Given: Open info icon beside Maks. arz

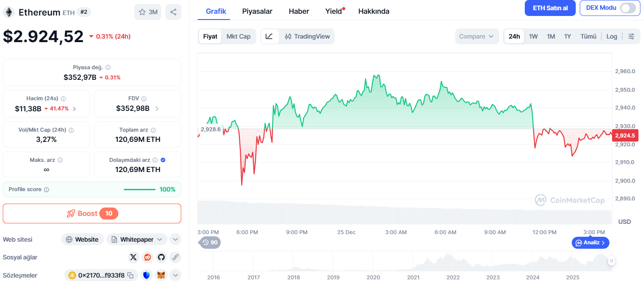Looking at the screenshot, I should point(60,160).
